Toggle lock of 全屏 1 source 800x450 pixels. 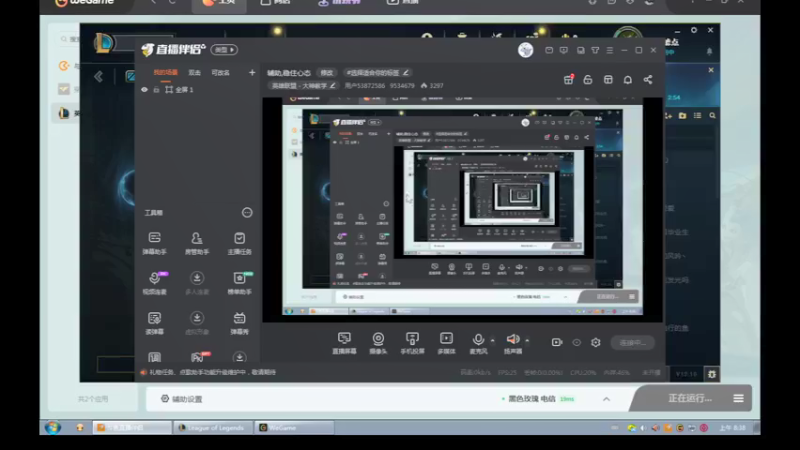(x=157, y=90)
